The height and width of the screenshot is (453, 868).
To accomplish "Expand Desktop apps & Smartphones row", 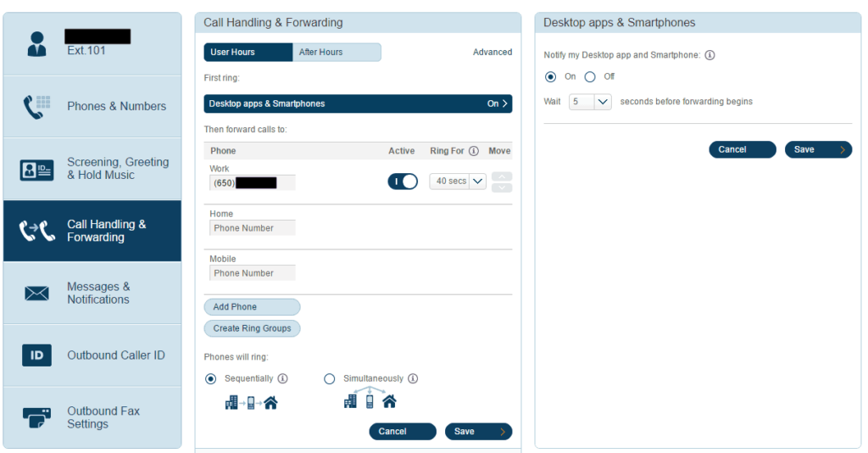I will (x=358, y=103).
